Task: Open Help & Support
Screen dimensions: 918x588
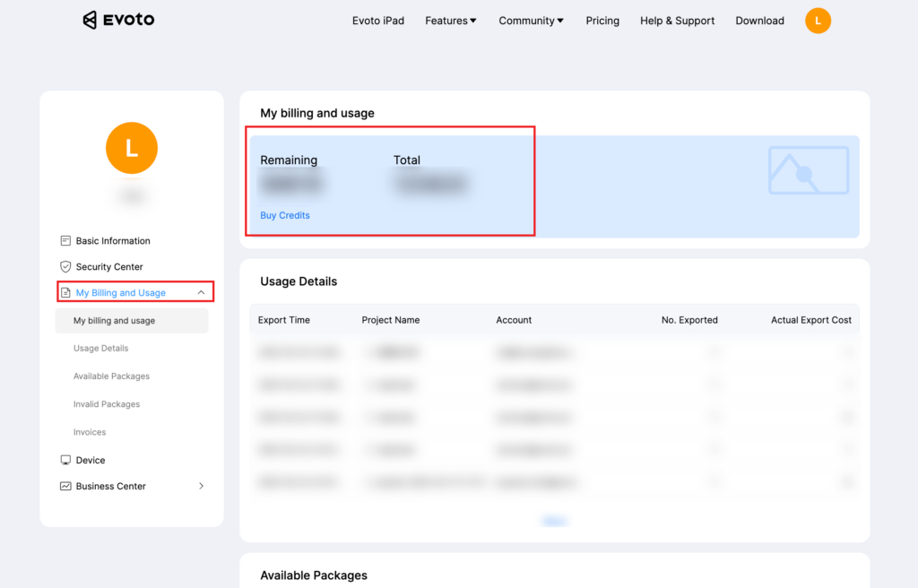Action: pos(678,21)
